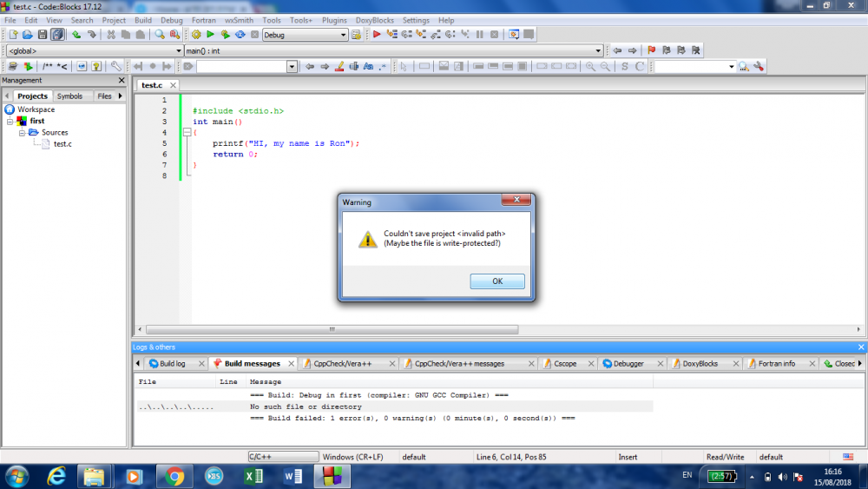Open the Settings menu
This screenshot has height=489, width=868.
point(416,20)
